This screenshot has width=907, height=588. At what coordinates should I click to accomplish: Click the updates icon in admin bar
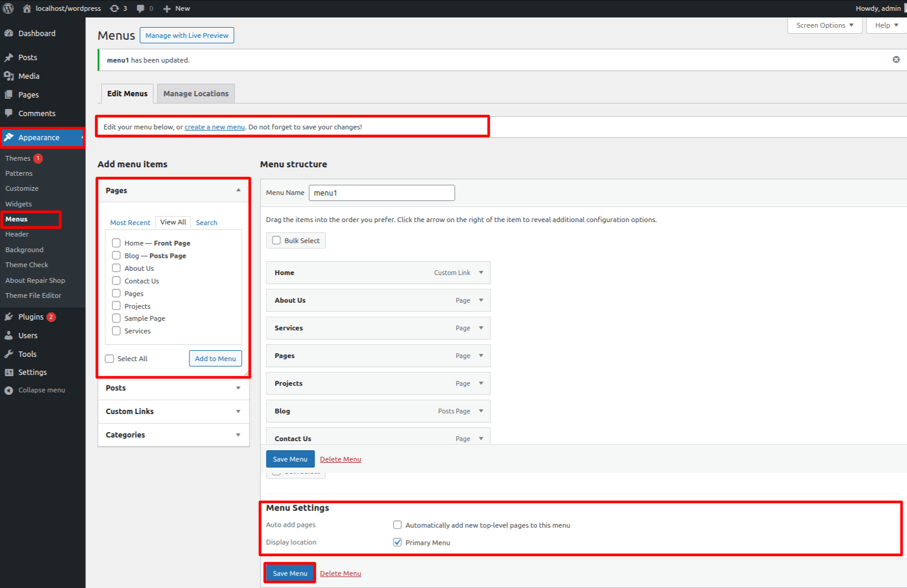pyautogui.click(x=114, y=8)
